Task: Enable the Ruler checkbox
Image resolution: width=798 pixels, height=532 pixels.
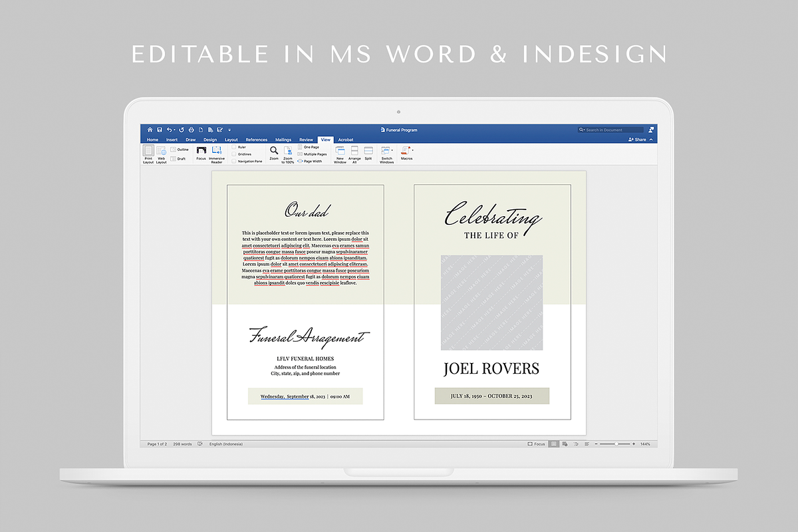Action: [x=234, y=147]
